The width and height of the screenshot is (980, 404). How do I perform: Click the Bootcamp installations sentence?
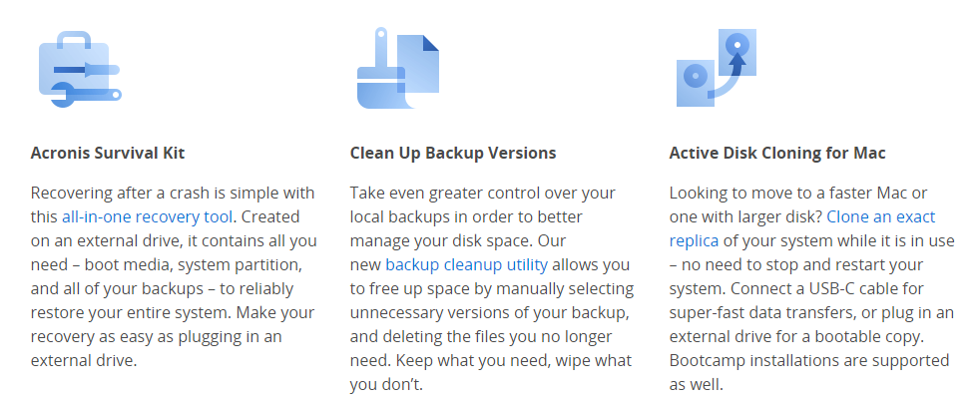[x=809, y=373]
